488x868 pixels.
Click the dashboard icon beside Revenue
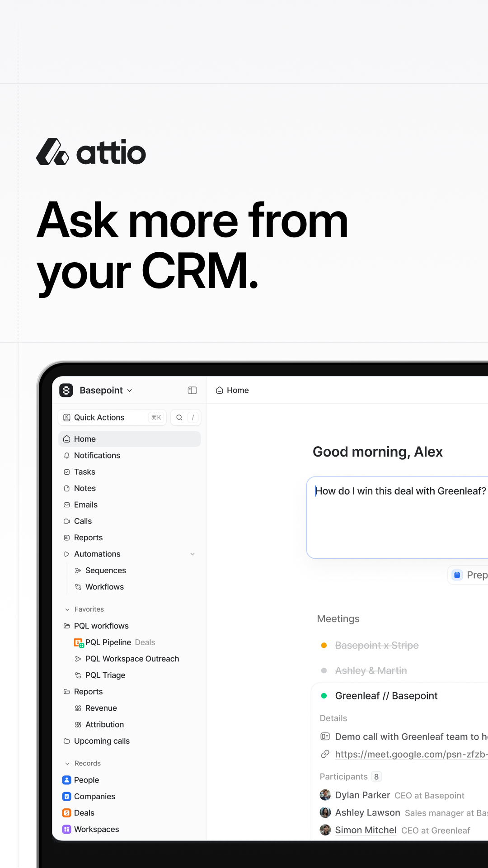[x=78, y=708]
